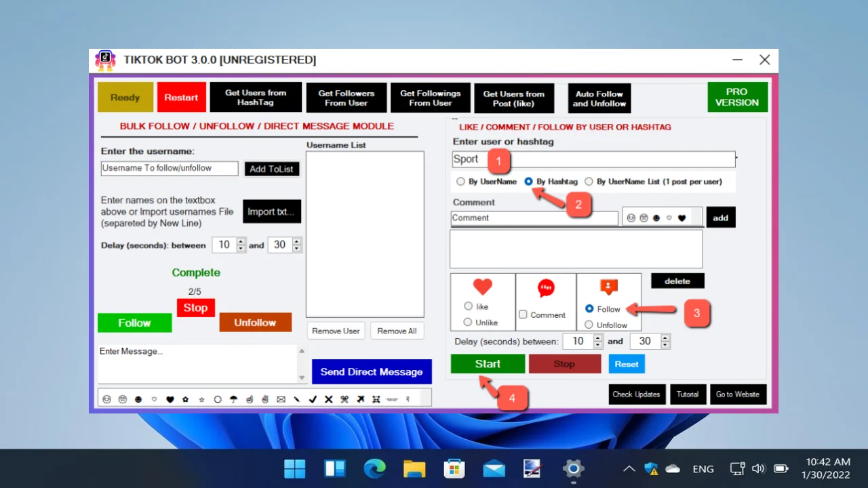Click the Go to Website button

pos(738,394)
